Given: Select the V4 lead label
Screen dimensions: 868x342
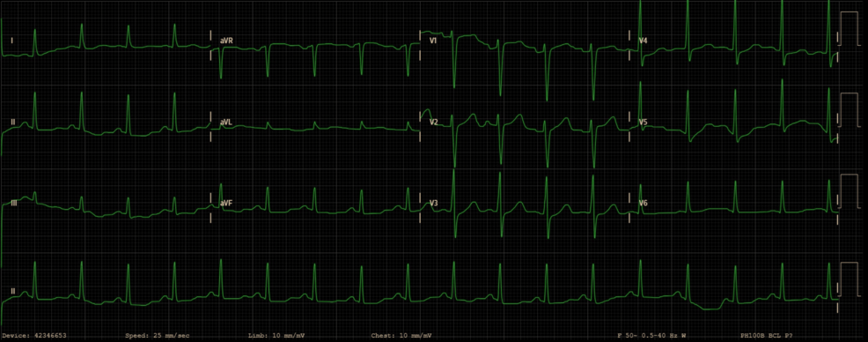Looking at the screenshot, I should tap(644, 41).
